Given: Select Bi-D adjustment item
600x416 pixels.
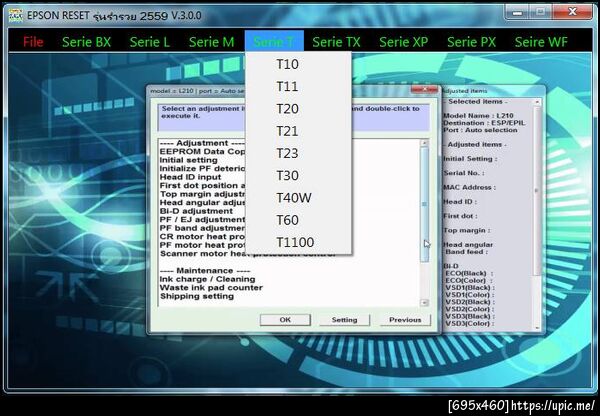Looking at the screenshot, I should [x=196, y=211].
